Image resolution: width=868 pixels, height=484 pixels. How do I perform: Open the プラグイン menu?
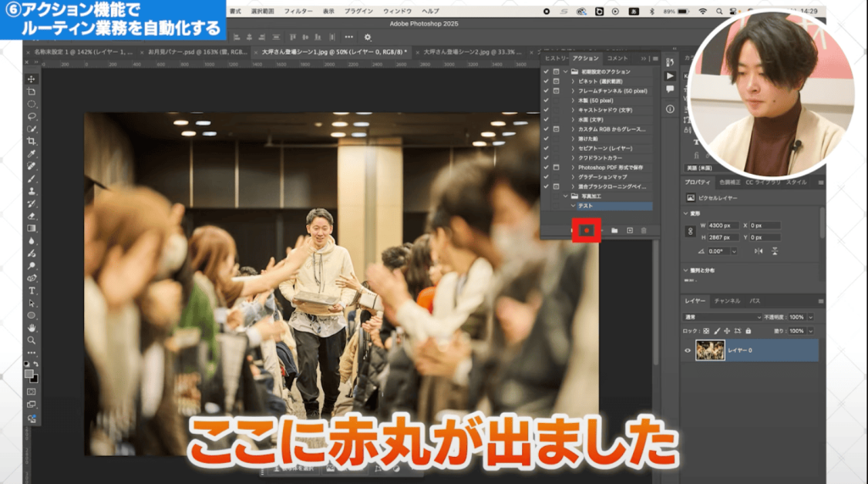click(x=359, y=11)
